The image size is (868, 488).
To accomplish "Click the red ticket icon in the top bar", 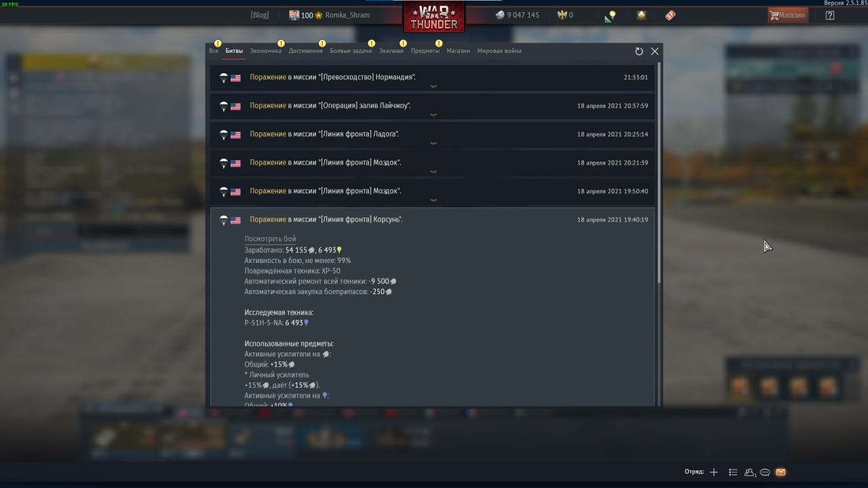I will tap(670, 15).
